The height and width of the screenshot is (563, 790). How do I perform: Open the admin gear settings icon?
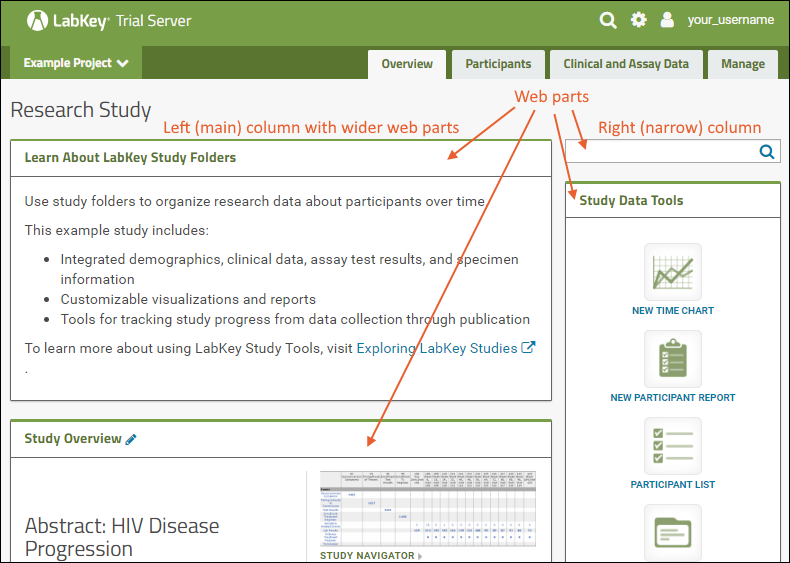[638, 20]
